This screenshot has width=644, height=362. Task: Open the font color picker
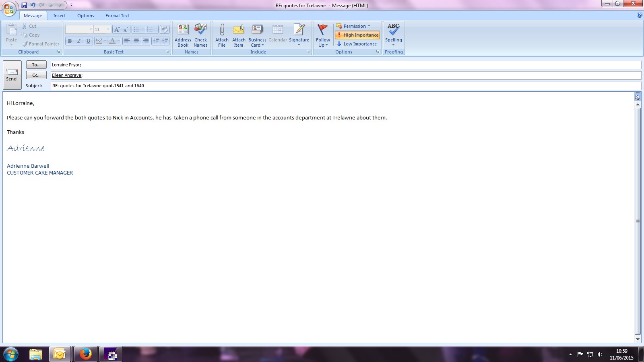pos(118,41)
